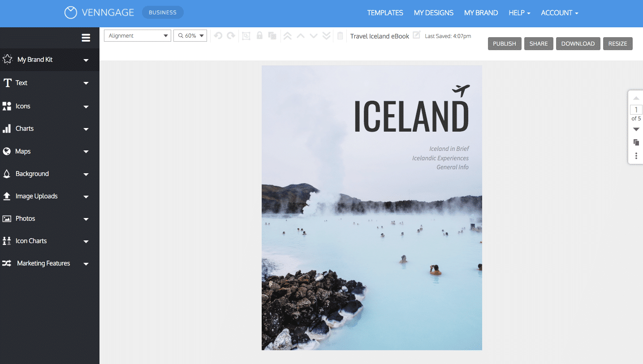Open the Alignment dropdown
643x364 pixels.
click(138, 36)
